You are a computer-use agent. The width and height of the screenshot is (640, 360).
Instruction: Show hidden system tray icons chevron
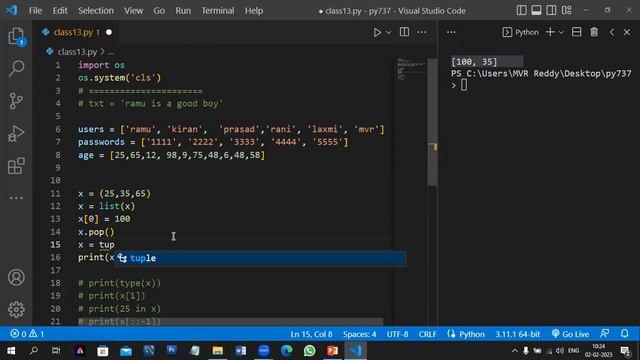[x=514, y=351]
